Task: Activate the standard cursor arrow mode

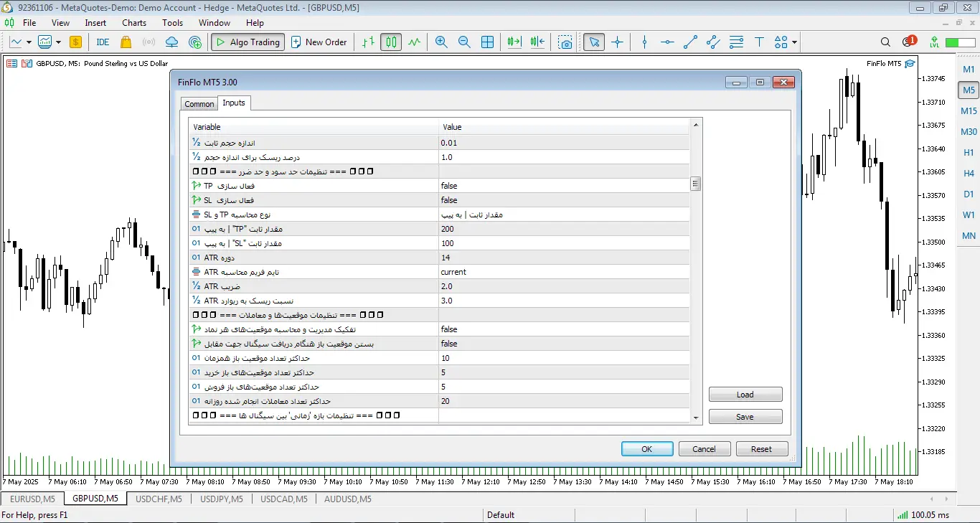Action: (x=593, y=42)
